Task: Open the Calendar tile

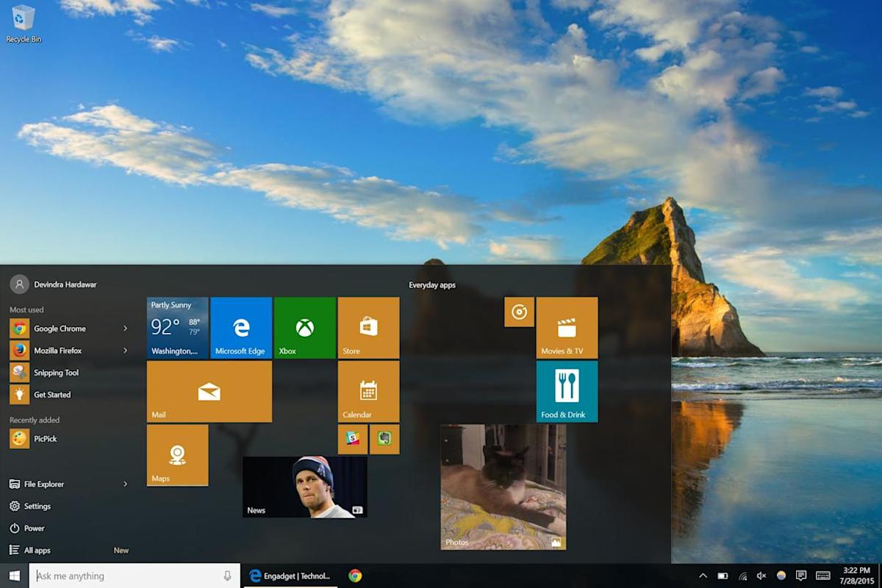Action: pos(368,391)
